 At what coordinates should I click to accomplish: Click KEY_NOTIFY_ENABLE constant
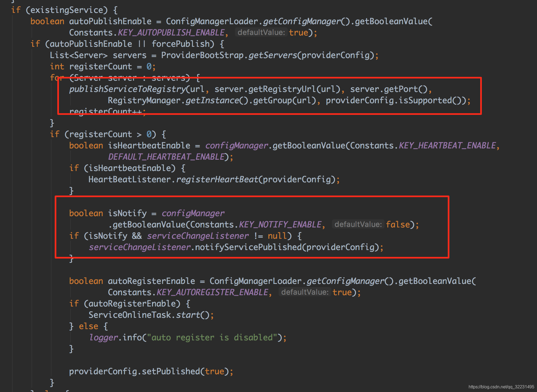280,224
